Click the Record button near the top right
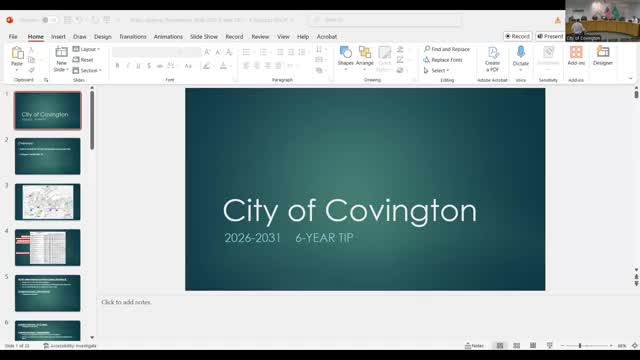 click(517, 36)
